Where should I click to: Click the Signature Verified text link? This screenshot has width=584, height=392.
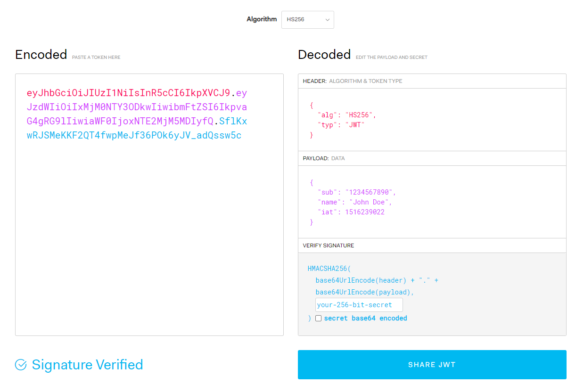pos(87,365)
